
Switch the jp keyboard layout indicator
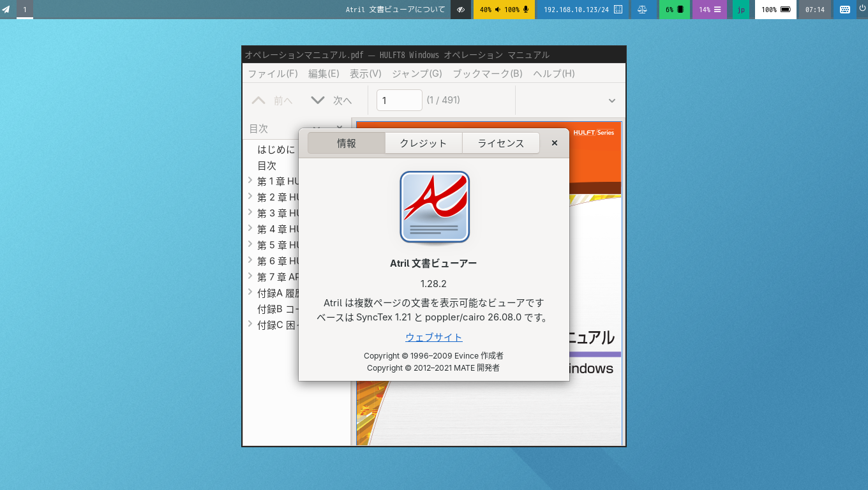[x=740, y=10]
